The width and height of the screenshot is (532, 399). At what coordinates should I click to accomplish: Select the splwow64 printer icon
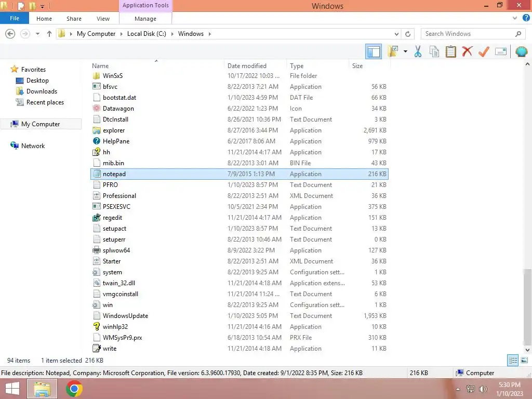[96, 250]
